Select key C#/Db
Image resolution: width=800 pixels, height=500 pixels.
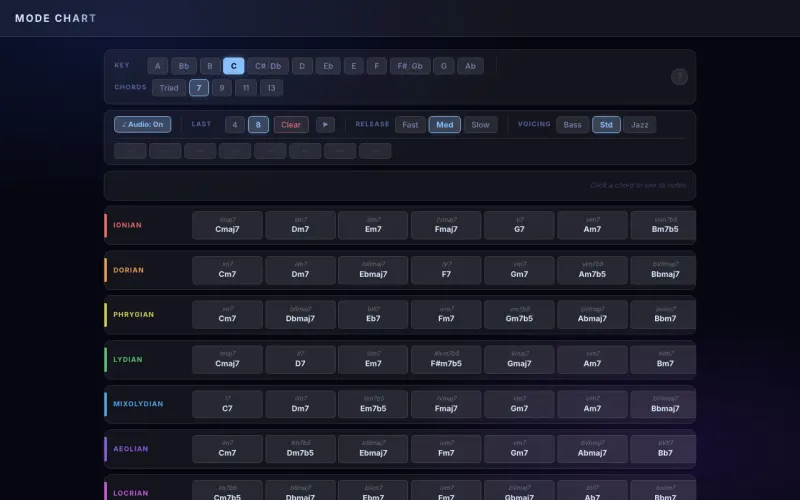[268, 66]
